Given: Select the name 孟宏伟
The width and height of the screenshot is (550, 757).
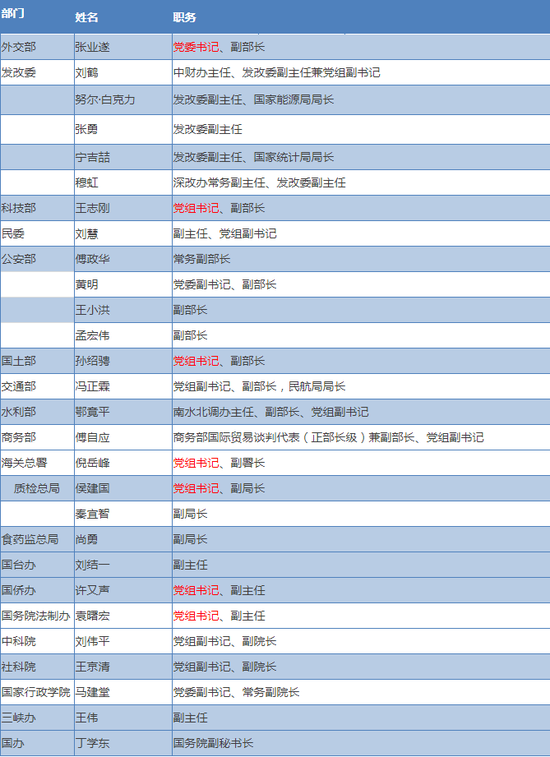Looking at the screenshot, I should [x=92, y=335].
